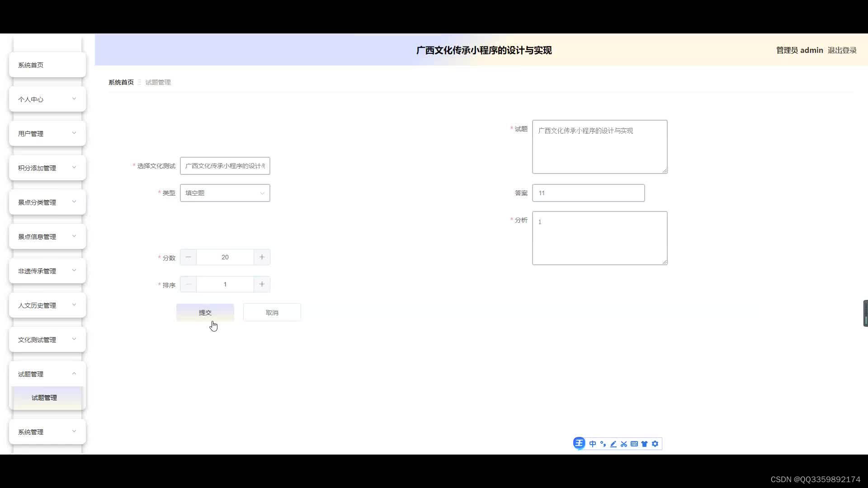Increase the 分数 value with plus
868x488 pixels.
tap(262, 257)
